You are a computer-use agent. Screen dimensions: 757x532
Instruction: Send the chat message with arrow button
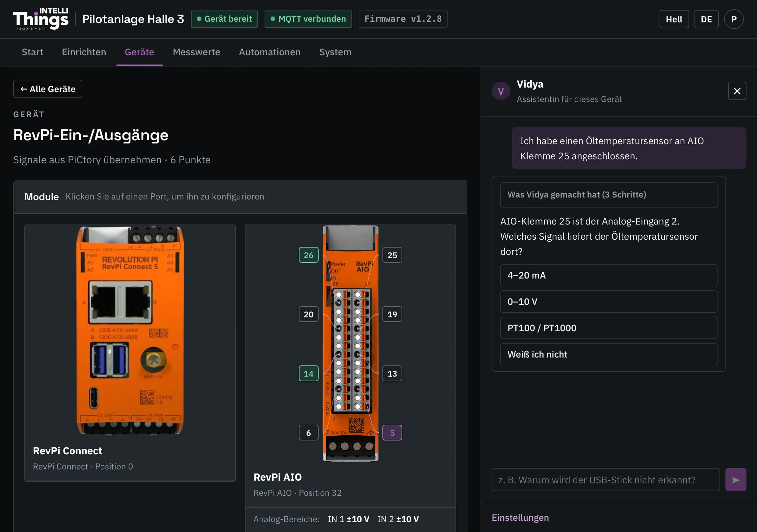735,480
